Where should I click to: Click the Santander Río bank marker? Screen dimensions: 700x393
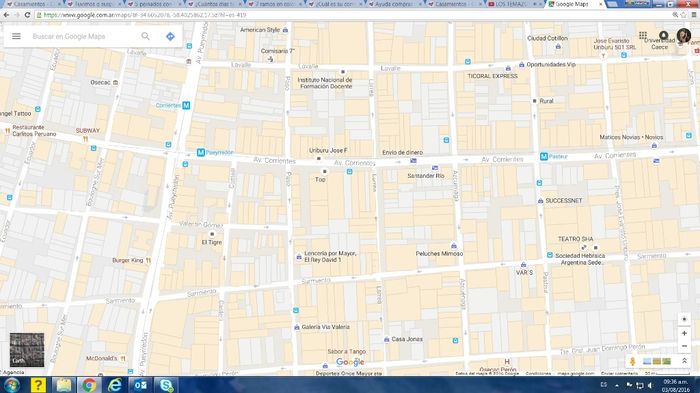pos(435,168)
